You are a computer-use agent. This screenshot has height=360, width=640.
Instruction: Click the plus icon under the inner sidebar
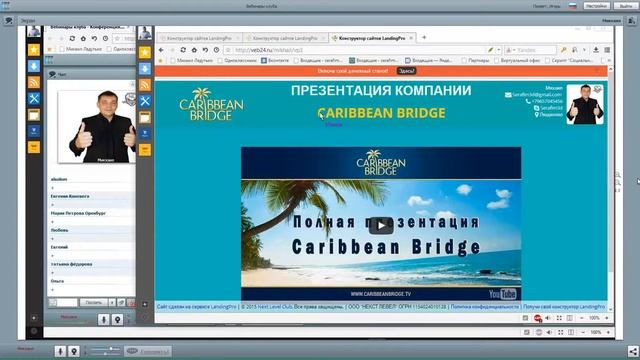pos(145,304)
